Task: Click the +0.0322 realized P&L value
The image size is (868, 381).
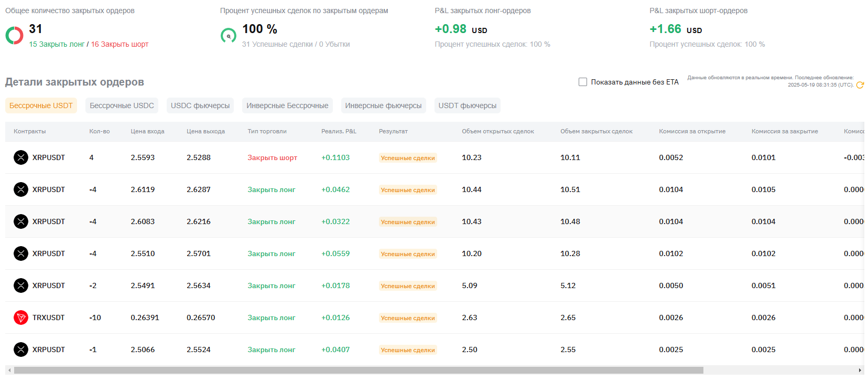Action: [335, 221]
